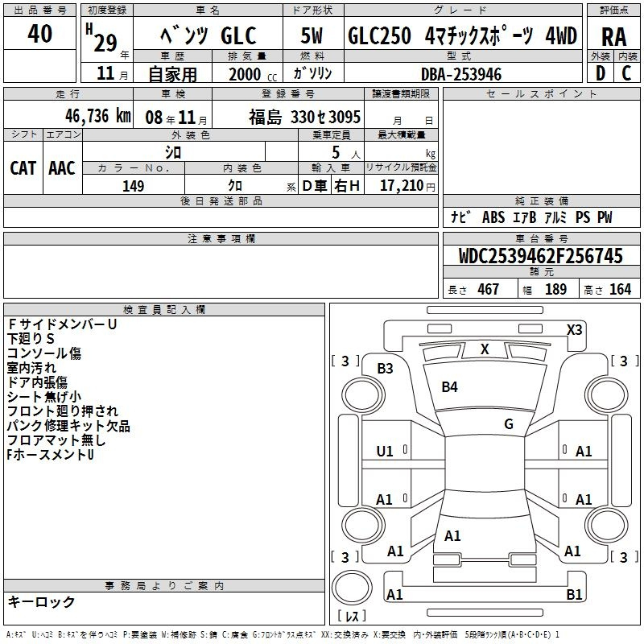The width and height of the screenshot is (644, 644).
Task: Select the note FサイドメンバーU
Action: pos(62,324)
